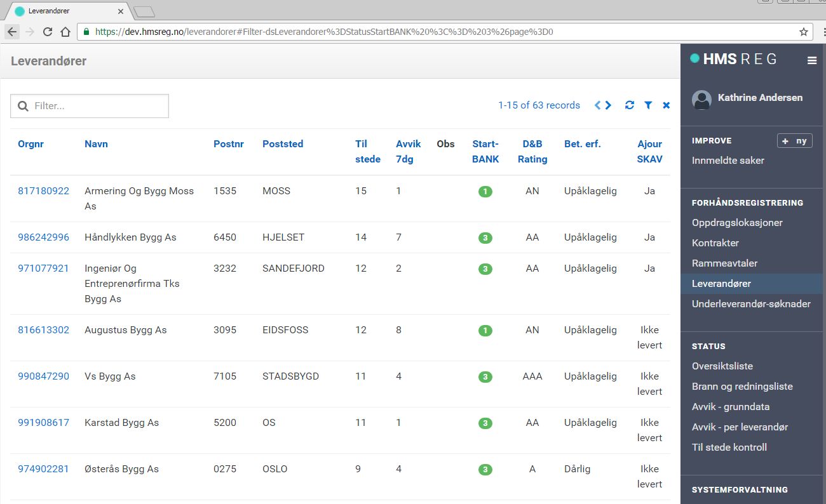Click StartBANK badge for Håndlykken Bygg As
Screen dimensions: 826x504
tap(485, 238)
